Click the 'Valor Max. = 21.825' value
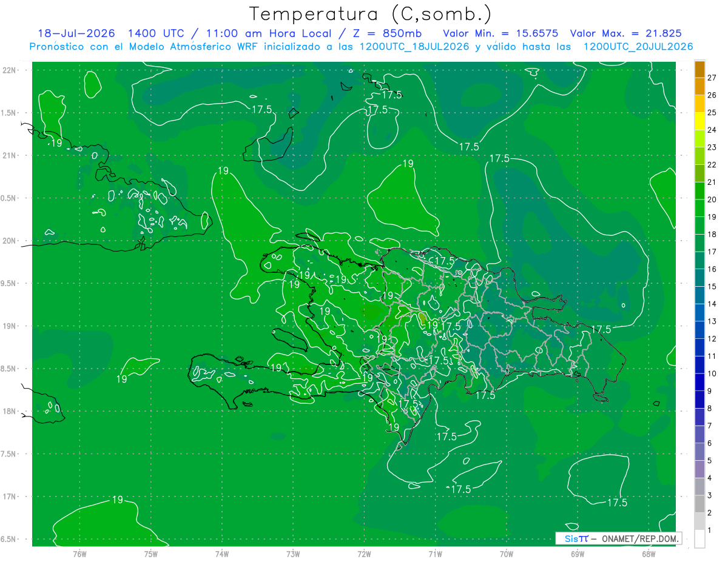This screenshot has width=728, height=562. point(625,33)
